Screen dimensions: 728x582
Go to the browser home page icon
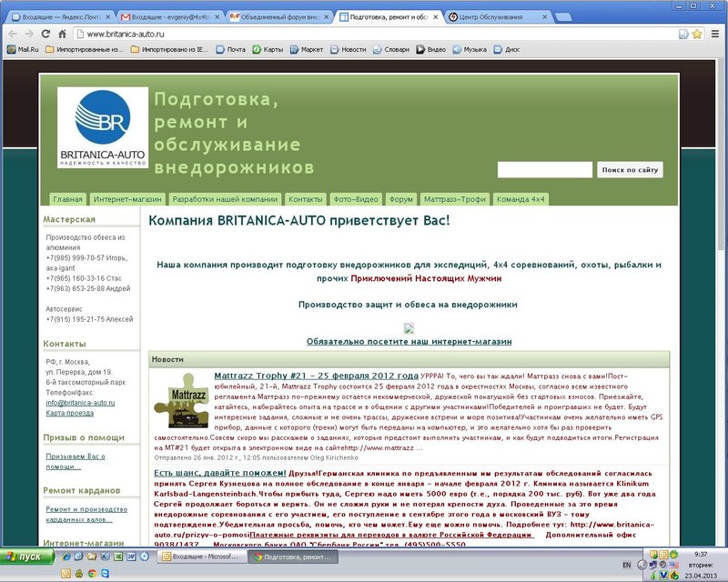[x=62, y=34]
